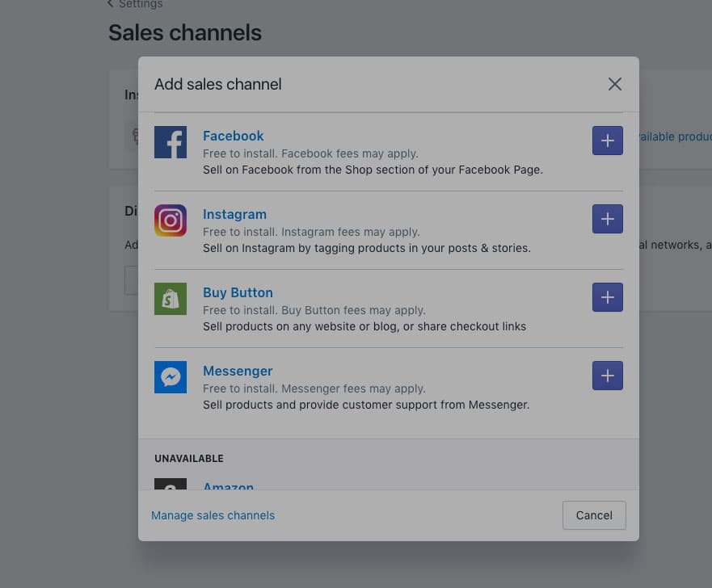Click 'Sell on Facebook from the Shop section' description

[x=373, y=170]
